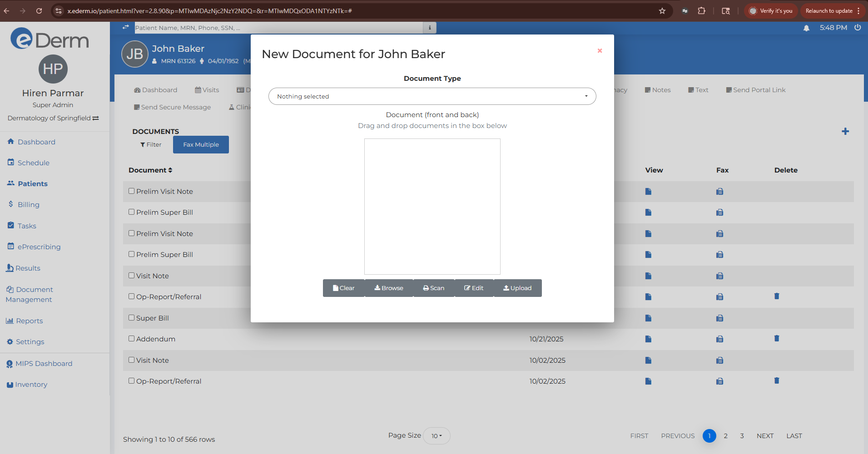This screenshot has width=868, height=454.
Task: Delete the 10/21/2025 Addendum document
Action: point(777,338)
